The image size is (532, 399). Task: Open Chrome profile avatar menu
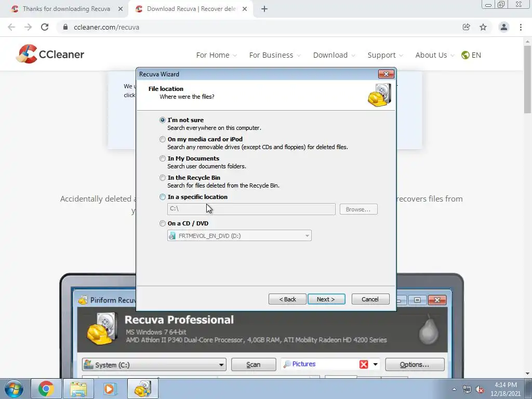[504, 27]
